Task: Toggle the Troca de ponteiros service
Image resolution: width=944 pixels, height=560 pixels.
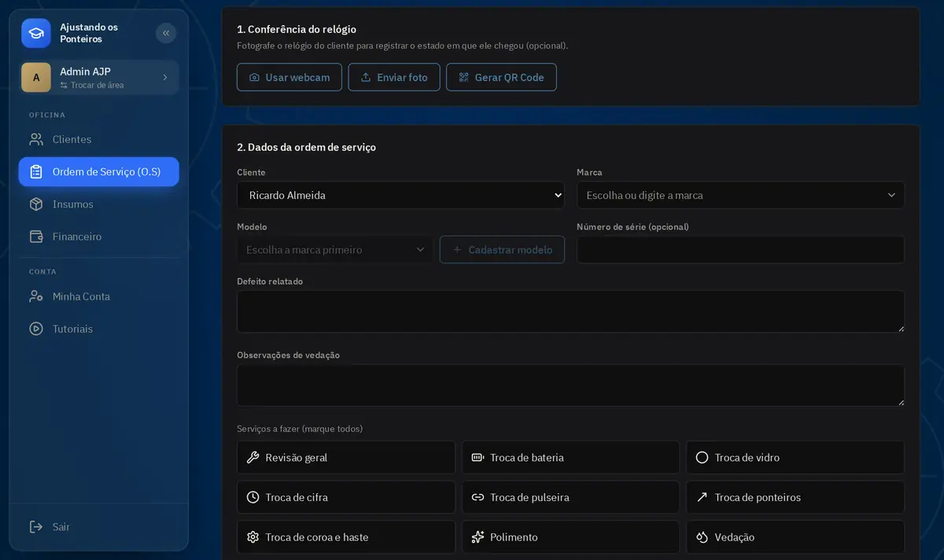Action: coord(795,497)
